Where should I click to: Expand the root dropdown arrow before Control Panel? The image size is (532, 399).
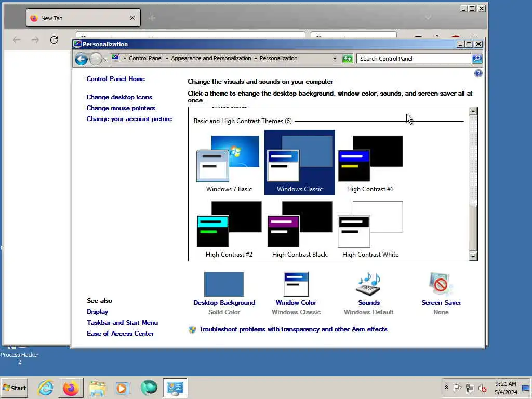[125, 58]
